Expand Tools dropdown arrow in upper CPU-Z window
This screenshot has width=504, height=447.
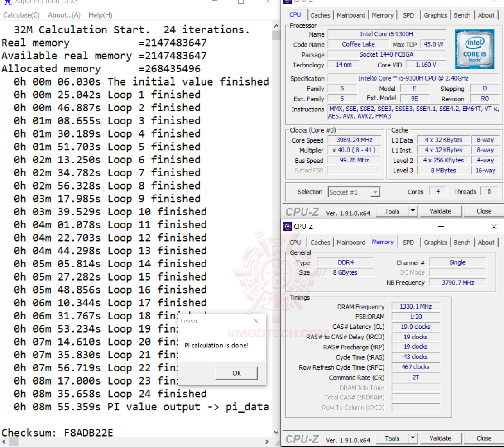413,211
